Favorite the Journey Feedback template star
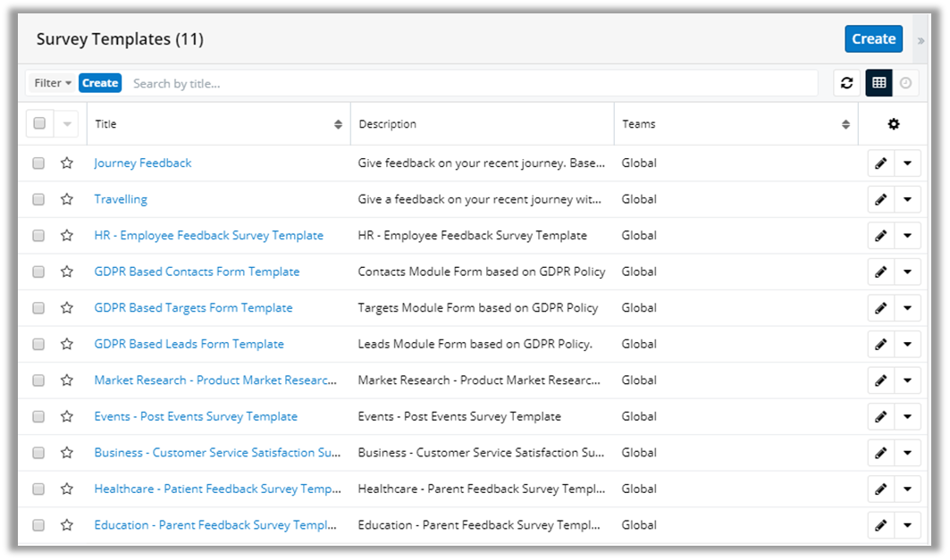 coord(67,163)
